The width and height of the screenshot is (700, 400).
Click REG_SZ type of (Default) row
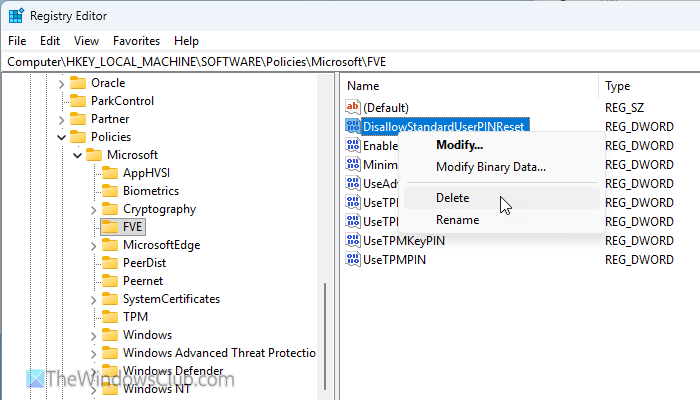point(624,108)
